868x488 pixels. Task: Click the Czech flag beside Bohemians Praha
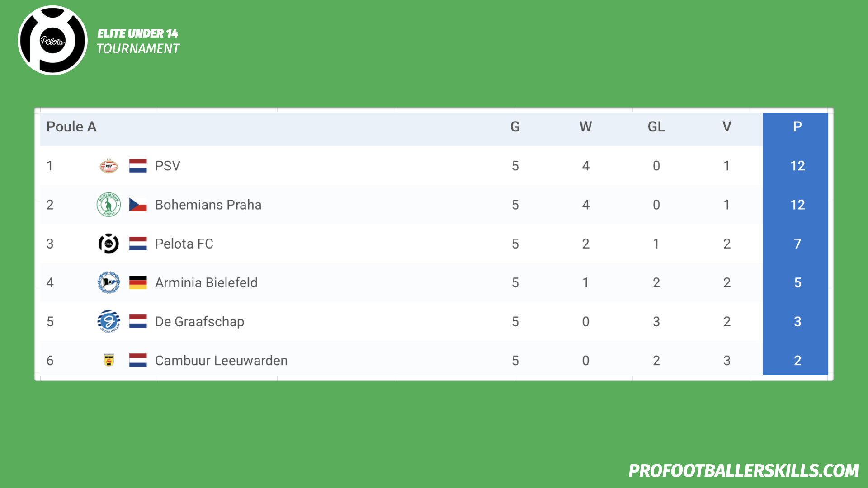coord(138,205)
